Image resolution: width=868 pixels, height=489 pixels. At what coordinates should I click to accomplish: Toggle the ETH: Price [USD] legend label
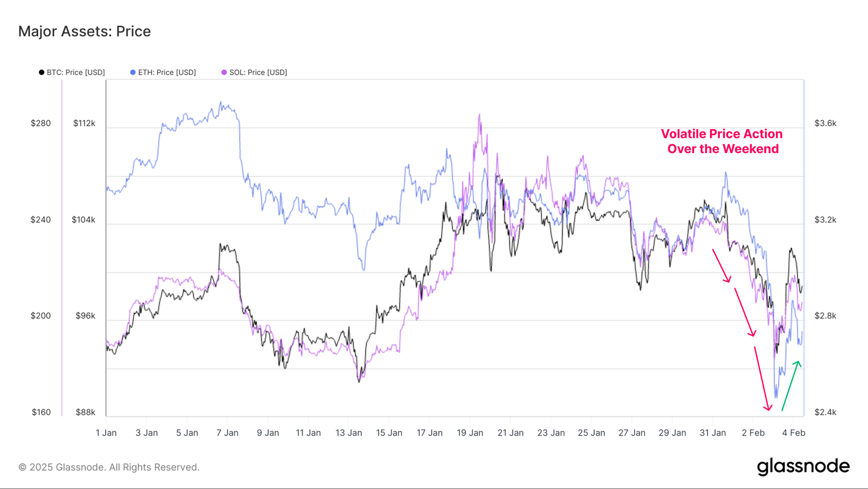click(x=167, y=72)
